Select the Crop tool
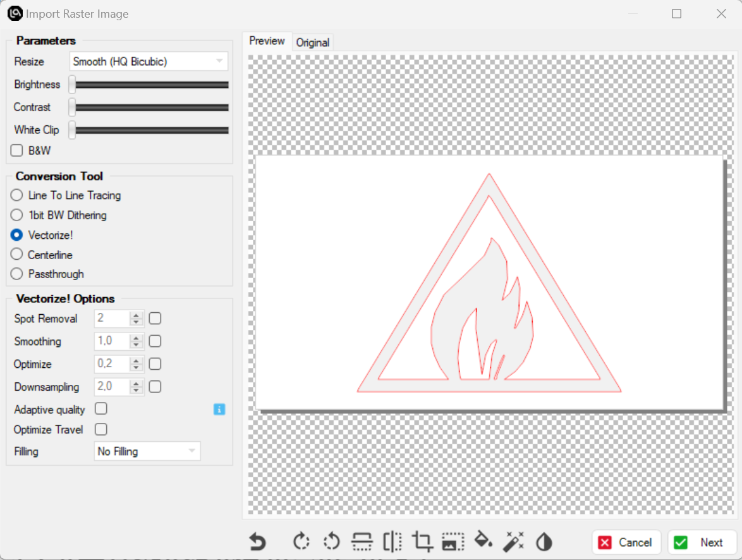The width and height of the screenshot is (742, 560). 422,542
